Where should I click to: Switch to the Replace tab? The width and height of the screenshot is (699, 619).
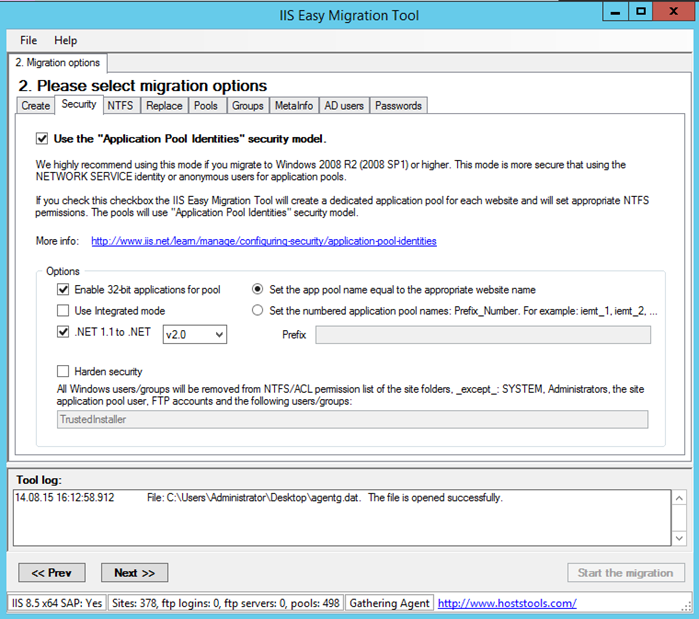point(164,106)
